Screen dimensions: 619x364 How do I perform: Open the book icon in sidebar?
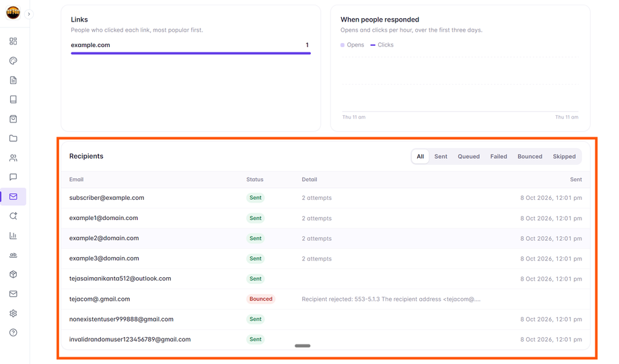tap(13, 100)
